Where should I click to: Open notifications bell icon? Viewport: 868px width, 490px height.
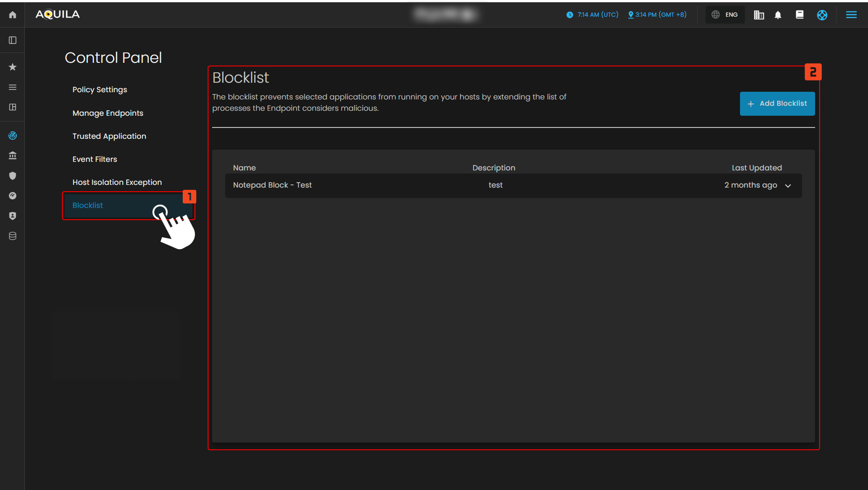778,15
